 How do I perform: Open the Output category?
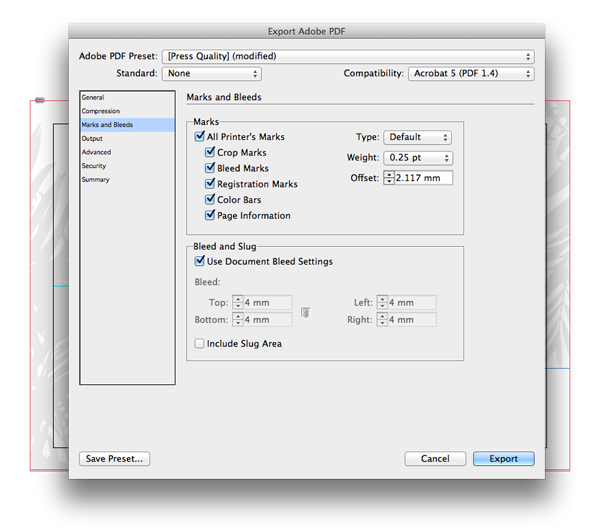(x=127, y=139)
